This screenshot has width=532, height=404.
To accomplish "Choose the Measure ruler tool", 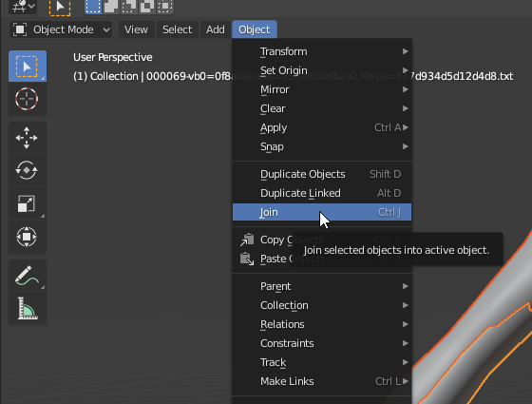I will (28, 308).
